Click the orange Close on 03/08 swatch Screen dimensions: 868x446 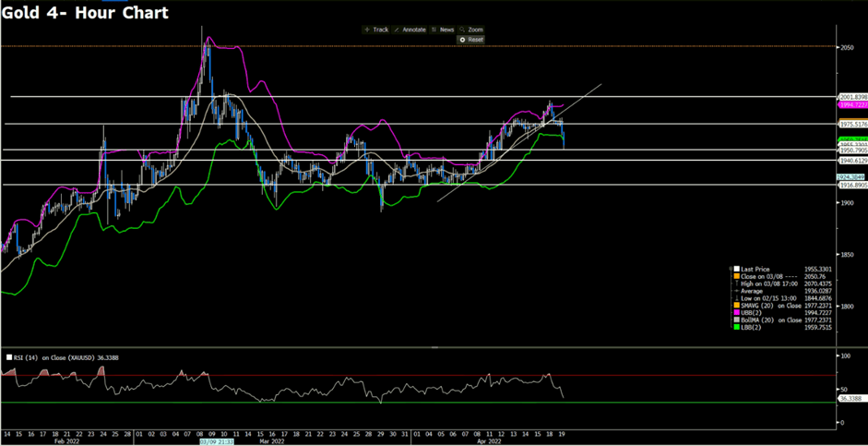[736, 276]
